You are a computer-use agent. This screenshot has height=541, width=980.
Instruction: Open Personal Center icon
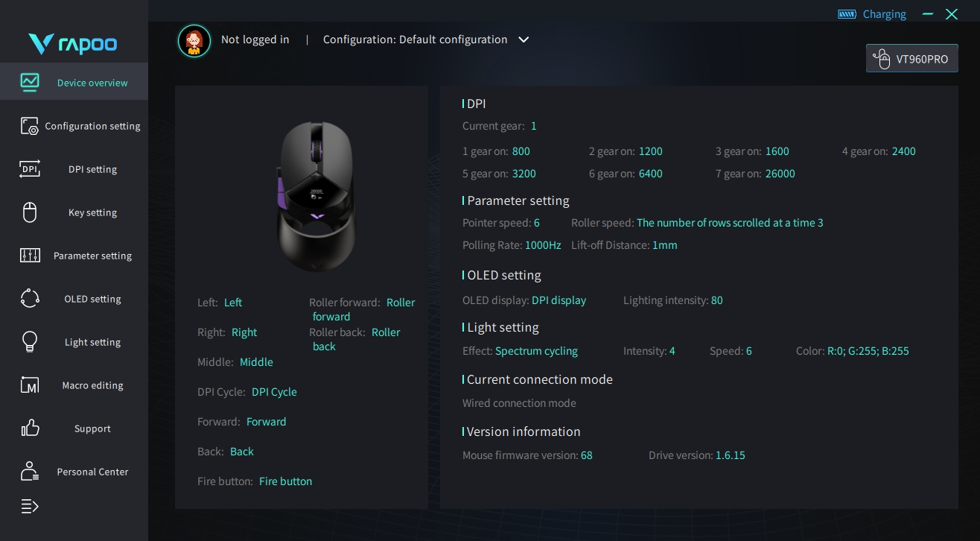pos(30,472)
